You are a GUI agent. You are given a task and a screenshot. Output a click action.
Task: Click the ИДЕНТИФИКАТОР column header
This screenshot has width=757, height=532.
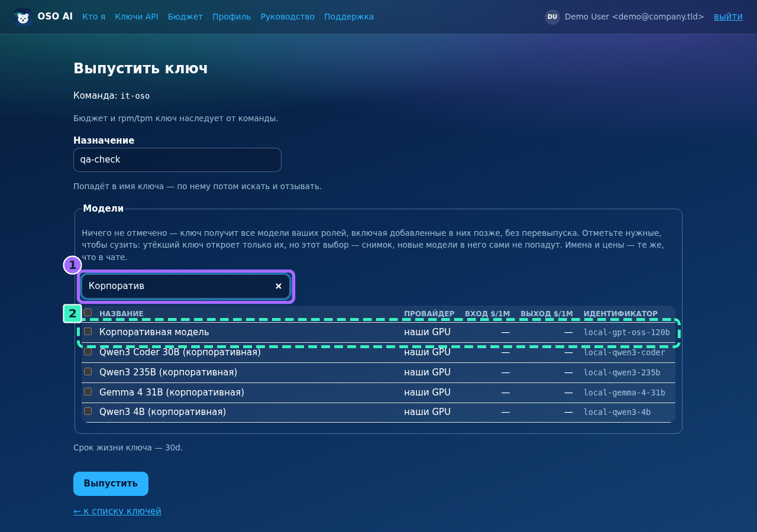(620, 314)
